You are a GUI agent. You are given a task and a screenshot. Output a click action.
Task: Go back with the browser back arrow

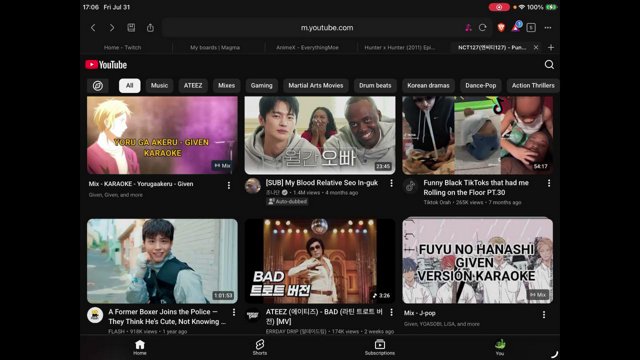click(93, 28)
